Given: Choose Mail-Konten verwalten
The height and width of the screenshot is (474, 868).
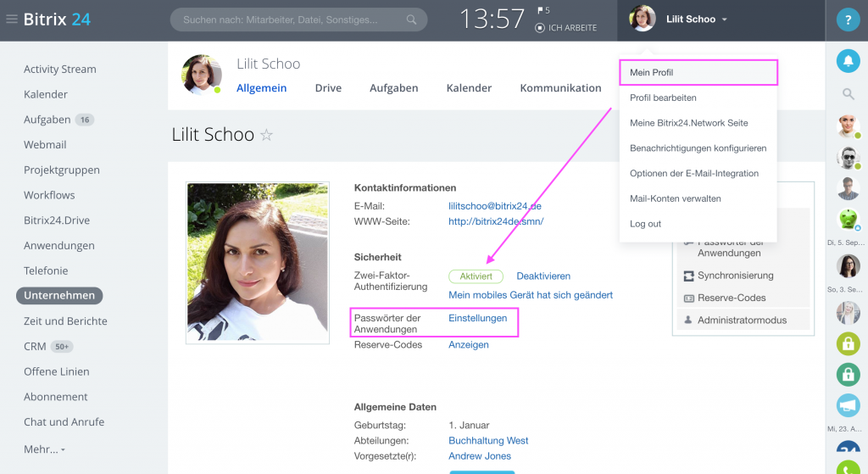Looking at the screenshot, I should coord(676,198).
